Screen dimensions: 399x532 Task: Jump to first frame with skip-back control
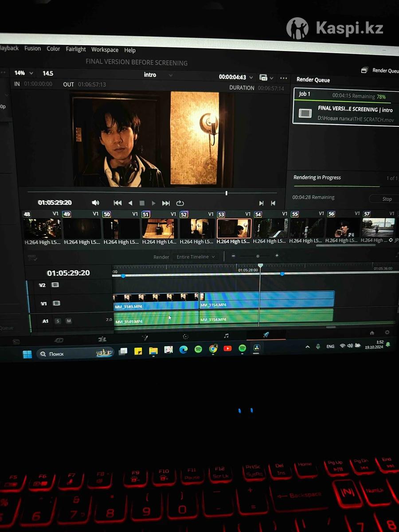pyautogui.click(x=117, y=203)
